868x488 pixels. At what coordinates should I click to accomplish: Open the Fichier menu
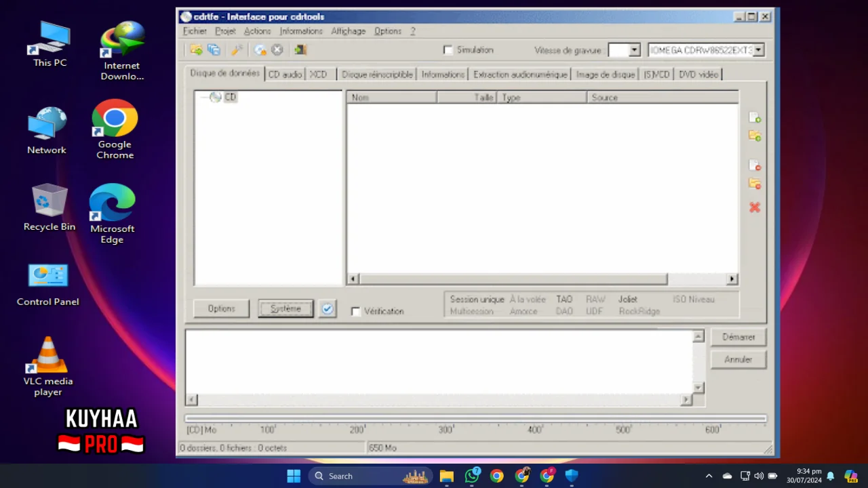pos(195,31)
